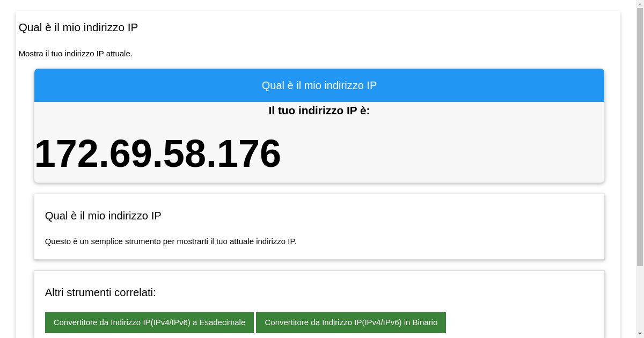The height and width of the screenshot is (338, 644).
Task: Click the scrollbar up arrow
Action: 640,4
